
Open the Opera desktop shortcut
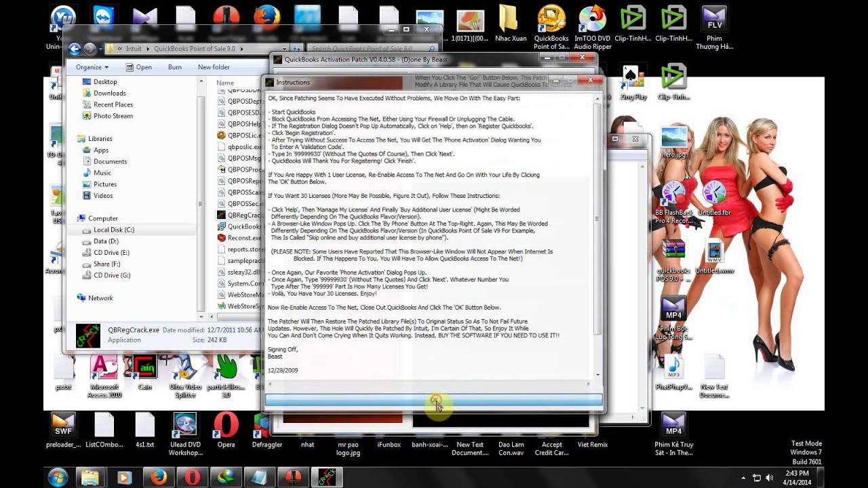(226, 431)
